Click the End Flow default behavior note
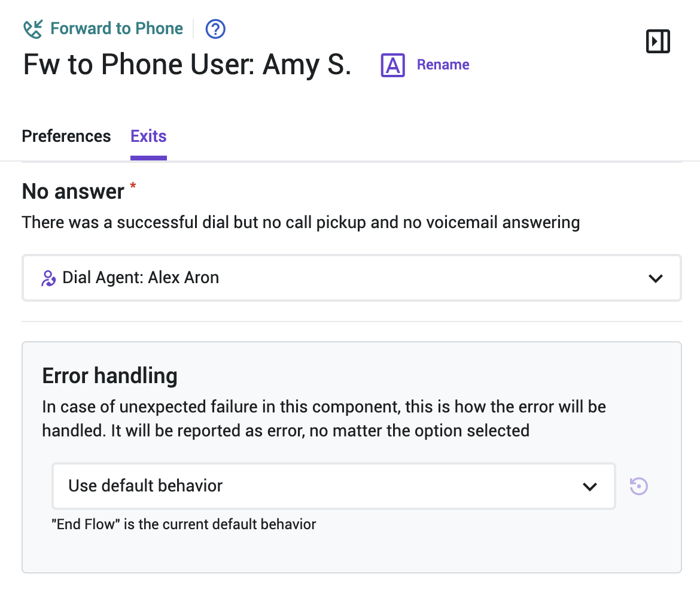The height and width of the screenshot is (613, 700). pyautogui.click(x=184, y=524)
